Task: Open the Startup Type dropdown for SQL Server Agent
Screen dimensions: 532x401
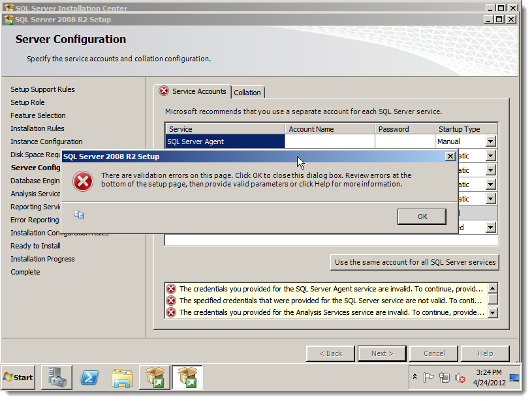Action: [491, 141]
